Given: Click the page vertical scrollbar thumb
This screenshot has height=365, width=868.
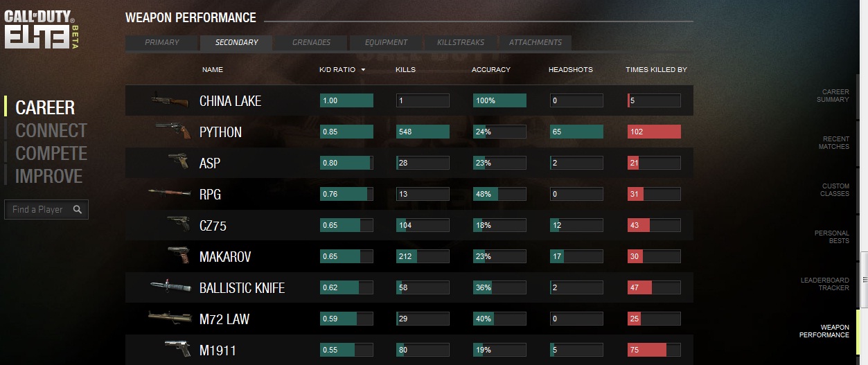Looking at the screenshot, I should tap(864, 279).
